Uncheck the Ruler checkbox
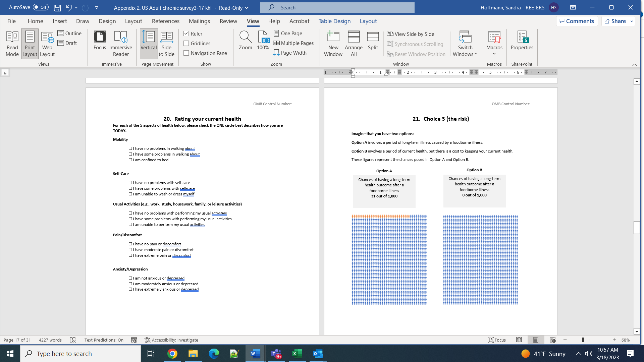The image size is (644, 362). pyautogui.click(x=186, y=34)
